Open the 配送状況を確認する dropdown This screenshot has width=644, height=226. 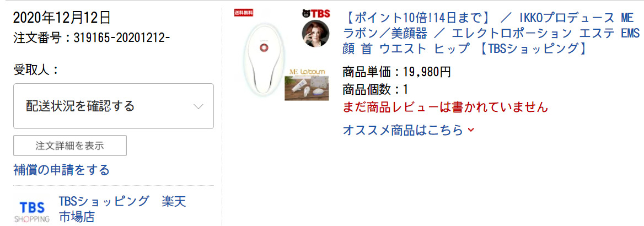[114, 106]
